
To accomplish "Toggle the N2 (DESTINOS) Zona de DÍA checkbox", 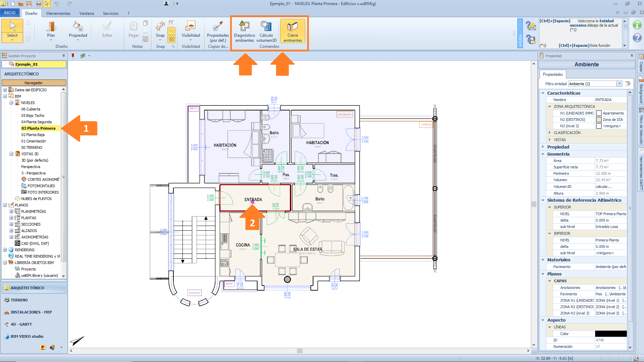I will [x=599, y=120].
